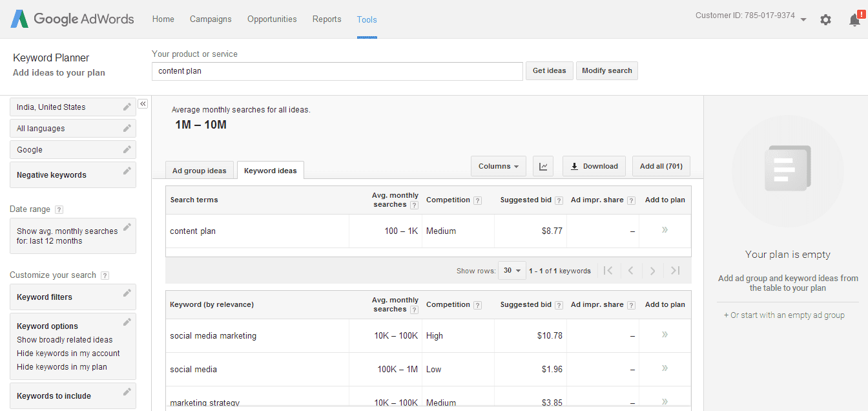The image size is (868, 411).
Task: Click the 100K – 1M monthly searches cell
Action: click(398, 370)
